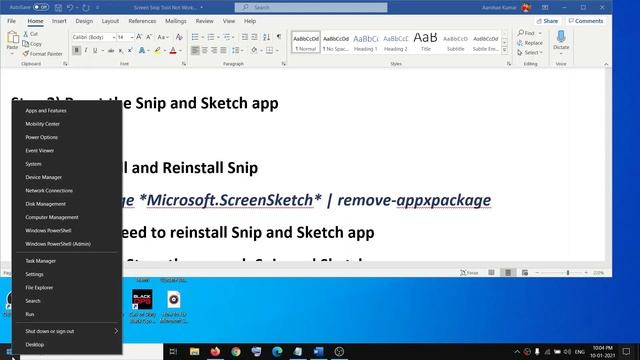Open the References tab
This screenshot has height=360, width=640.
point(142,21)
